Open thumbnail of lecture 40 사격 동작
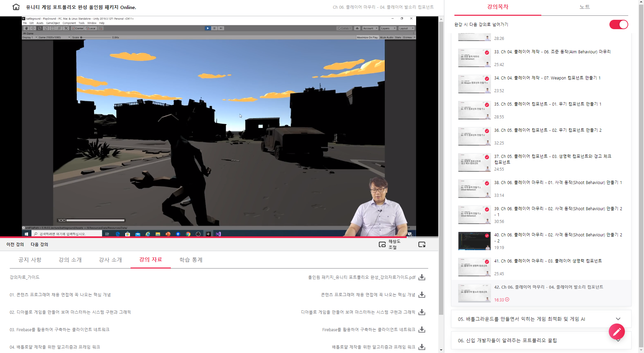 (474, 241)
